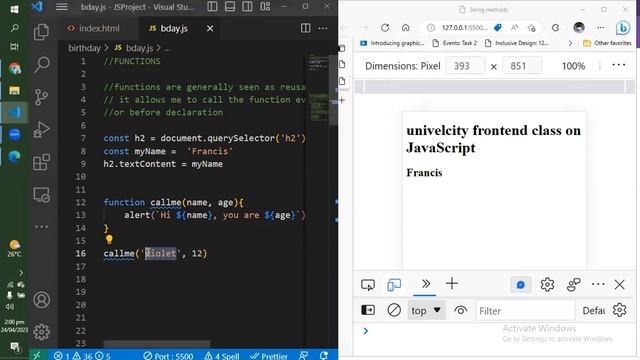Edit the device width field 393
The width and height of the screenshot is (640, 360).
point(465,66)
